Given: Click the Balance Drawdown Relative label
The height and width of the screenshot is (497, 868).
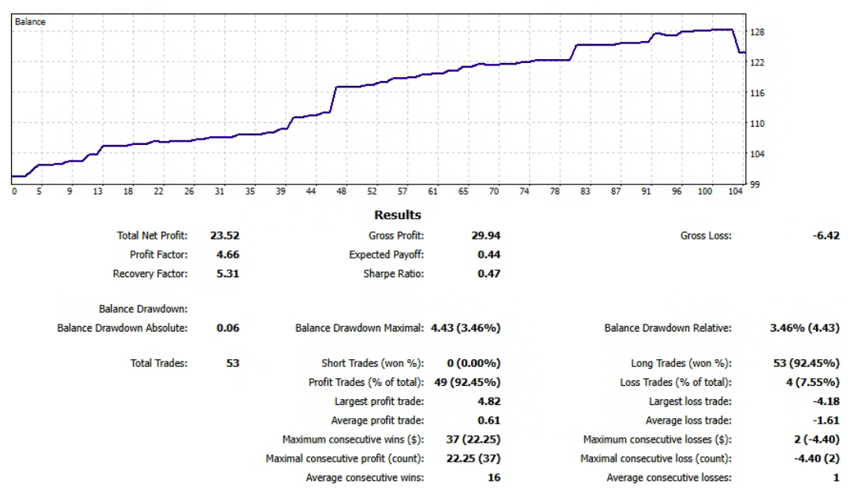Looking at the screenshot, I should tap(667, 328).
